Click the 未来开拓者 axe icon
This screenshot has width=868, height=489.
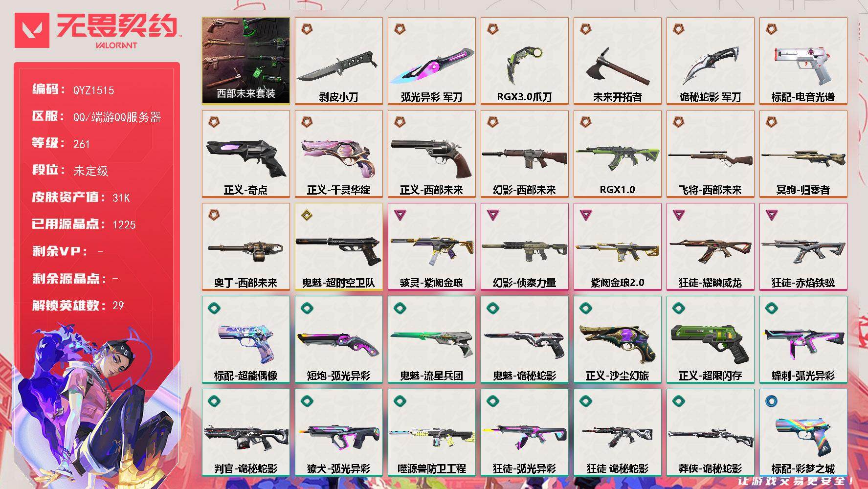617,66
